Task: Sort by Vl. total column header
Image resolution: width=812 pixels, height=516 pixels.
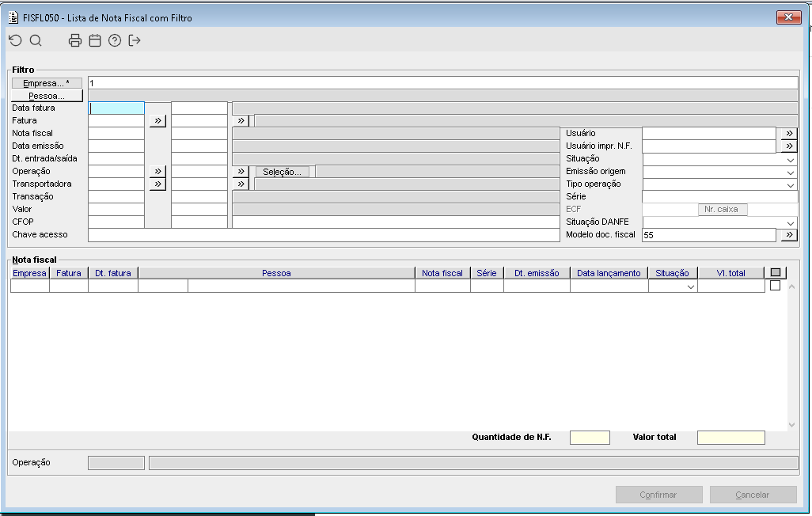Action: [730, 273]
